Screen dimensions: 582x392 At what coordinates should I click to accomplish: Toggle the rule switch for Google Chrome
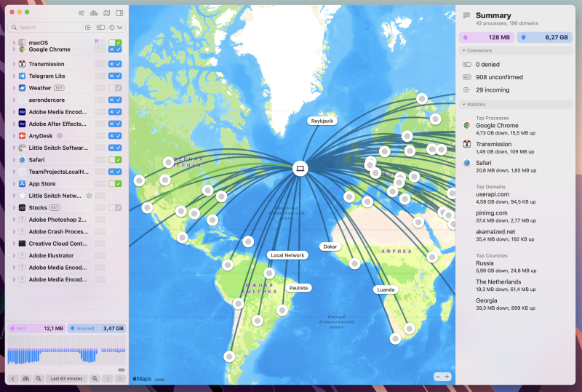point(115,49)
